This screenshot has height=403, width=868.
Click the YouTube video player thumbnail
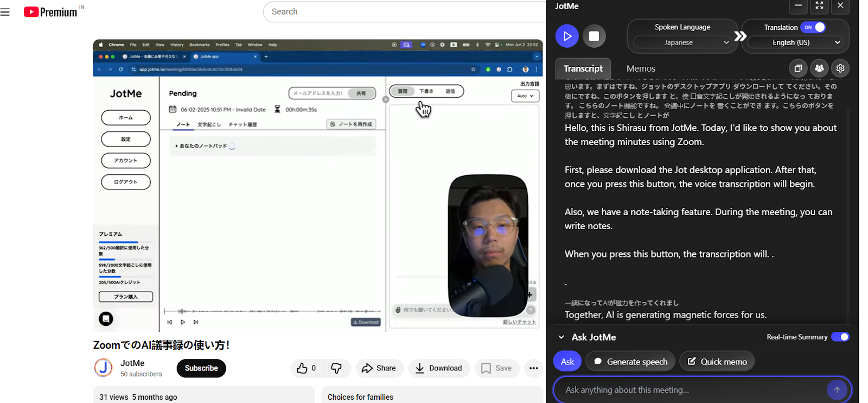(318, 185)
